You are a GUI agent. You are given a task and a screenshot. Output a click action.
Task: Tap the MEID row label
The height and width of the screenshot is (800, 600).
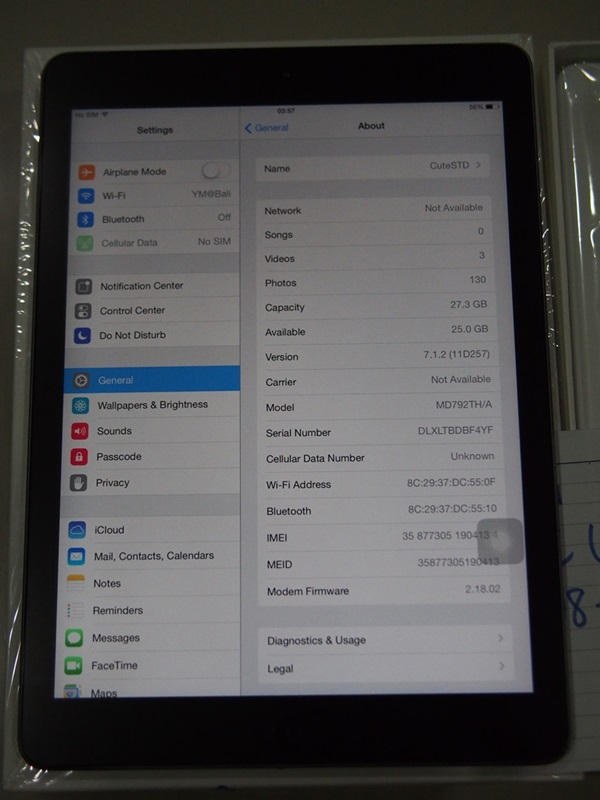tap(280, 565)
